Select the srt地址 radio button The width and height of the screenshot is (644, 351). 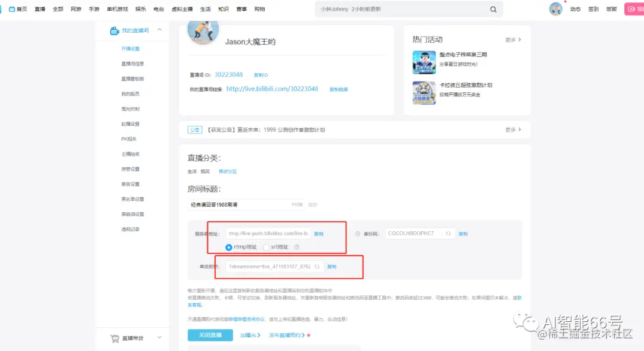click(266, 247)
